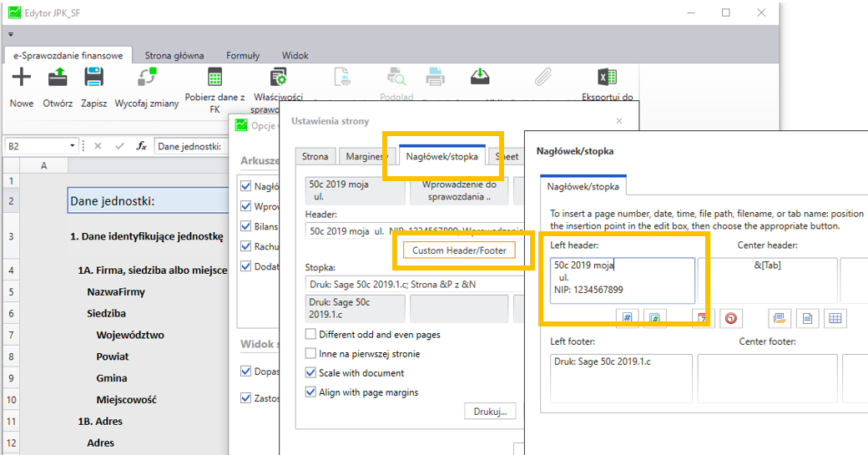Confirm the formula bar entry with the checkmark
This screenshot has height=455, width=868.
click(x=119, y=146)
